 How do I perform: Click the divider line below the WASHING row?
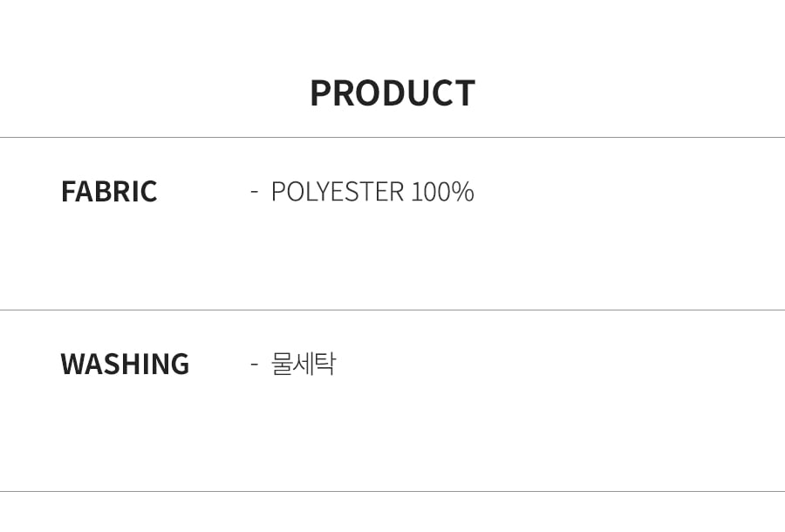(x=392, y=492)
